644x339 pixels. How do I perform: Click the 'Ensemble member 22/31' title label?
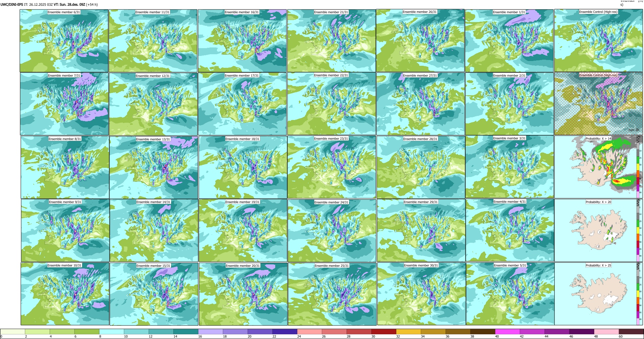tap(331, 75)
